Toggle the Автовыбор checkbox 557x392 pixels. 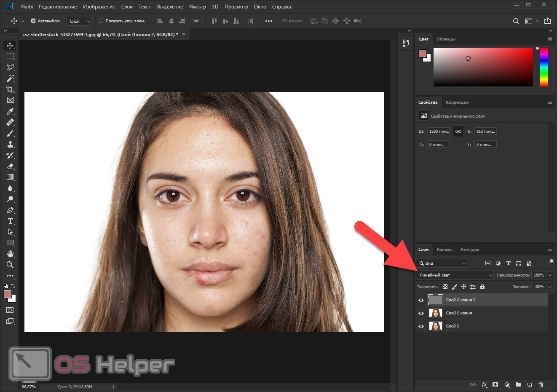click(x=33, y=21)
